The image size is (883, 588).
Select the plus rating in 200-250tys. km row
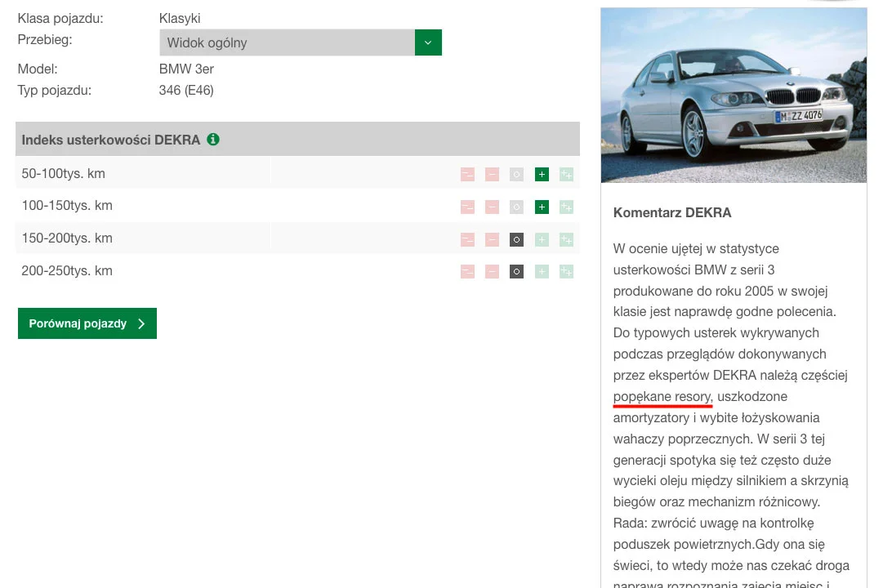click(542, 272)
